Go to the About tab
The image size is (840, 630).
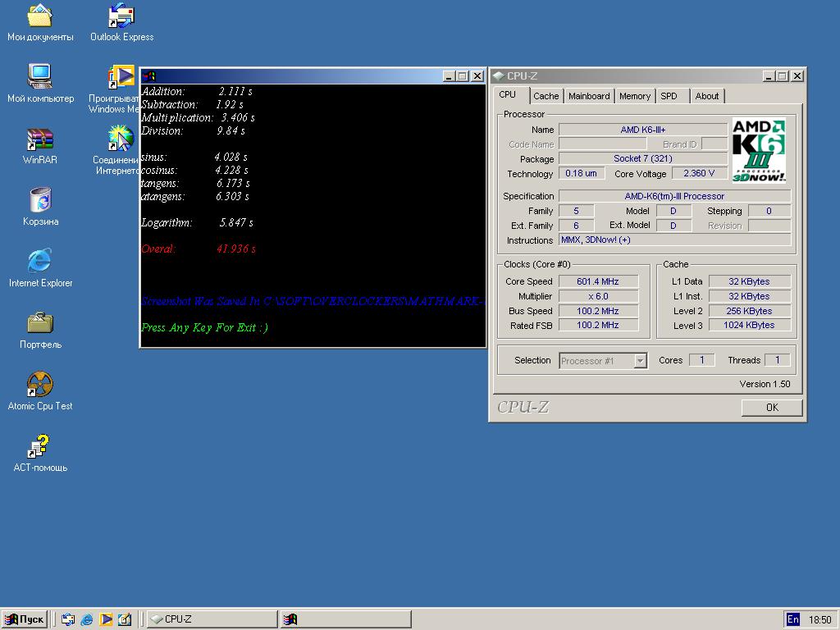coord(706,96)
